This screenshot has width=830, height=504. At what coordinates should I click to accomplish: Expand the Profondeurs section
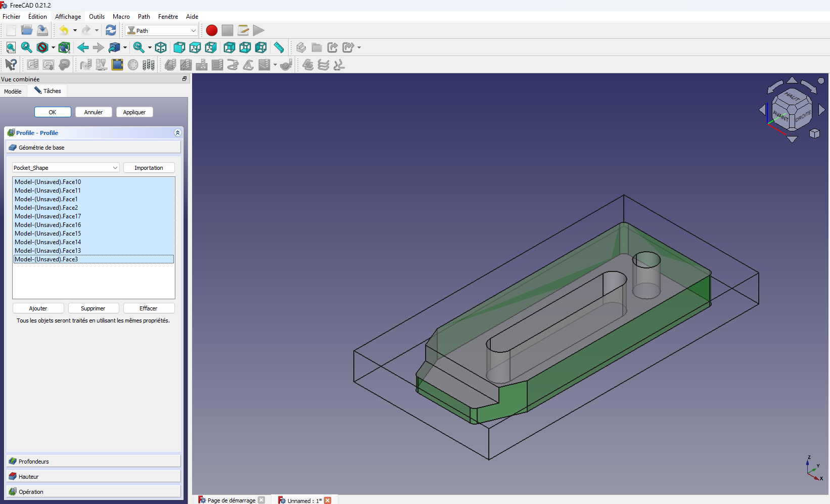[x=94, y=461]
